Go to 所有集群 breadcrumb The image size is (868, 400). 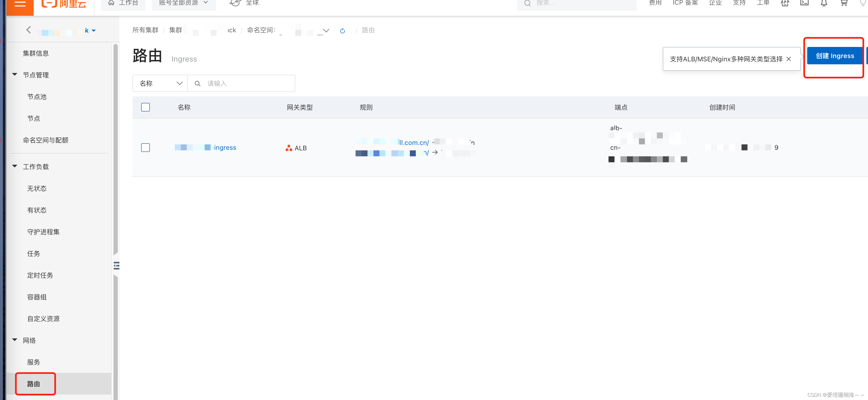(x=145, y=30)
